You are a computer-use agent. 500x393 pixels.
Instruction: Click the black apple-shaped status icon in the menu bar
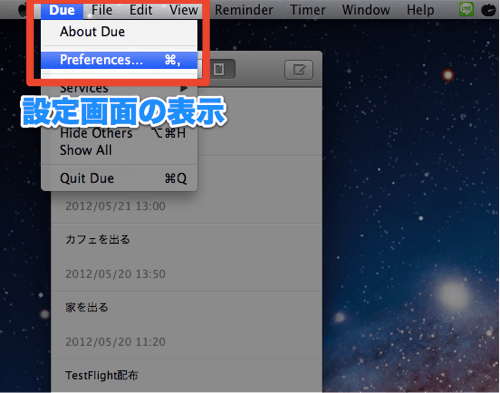(x=489, y=10)
